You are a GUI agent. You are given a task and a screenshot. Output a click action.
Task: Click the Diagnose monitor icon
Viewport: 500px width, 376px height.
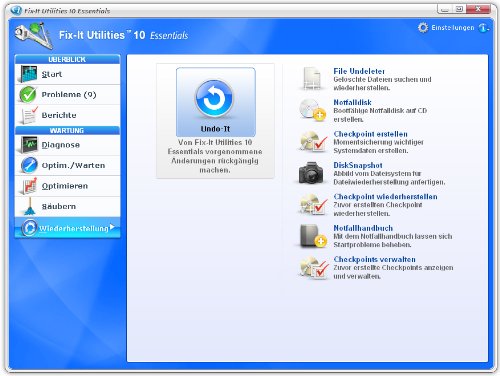point(29,145)
